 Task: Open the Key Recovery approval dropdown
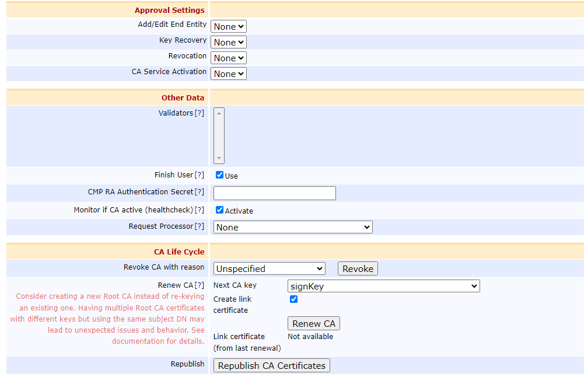pyautogui.click(x=229, y=42)
